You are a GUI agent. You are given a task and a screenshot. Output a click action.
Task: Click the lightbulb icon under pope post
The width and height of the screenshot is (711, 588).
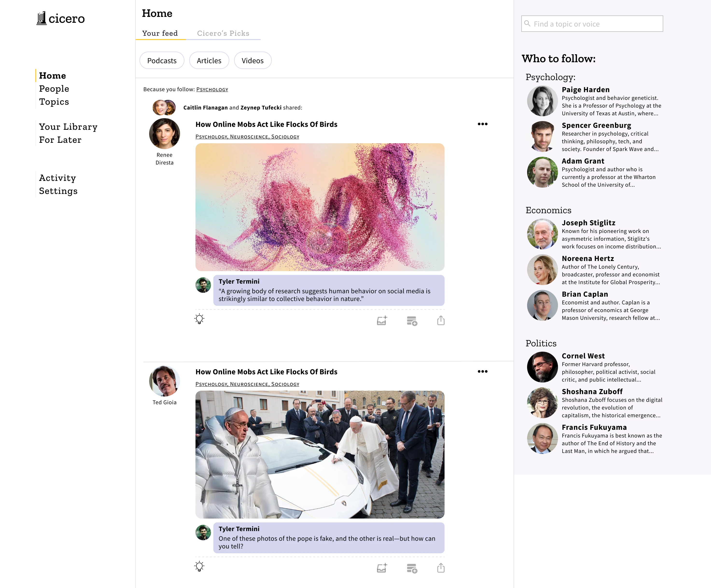199,566
